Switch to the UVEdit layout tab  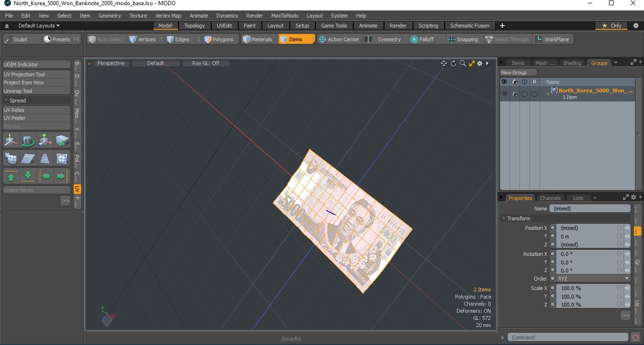(224, 26)
